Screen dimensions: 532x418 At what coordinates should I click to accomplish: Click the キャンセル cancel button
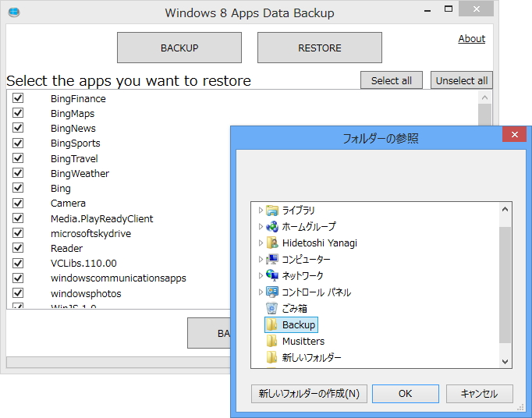point(479,394)
